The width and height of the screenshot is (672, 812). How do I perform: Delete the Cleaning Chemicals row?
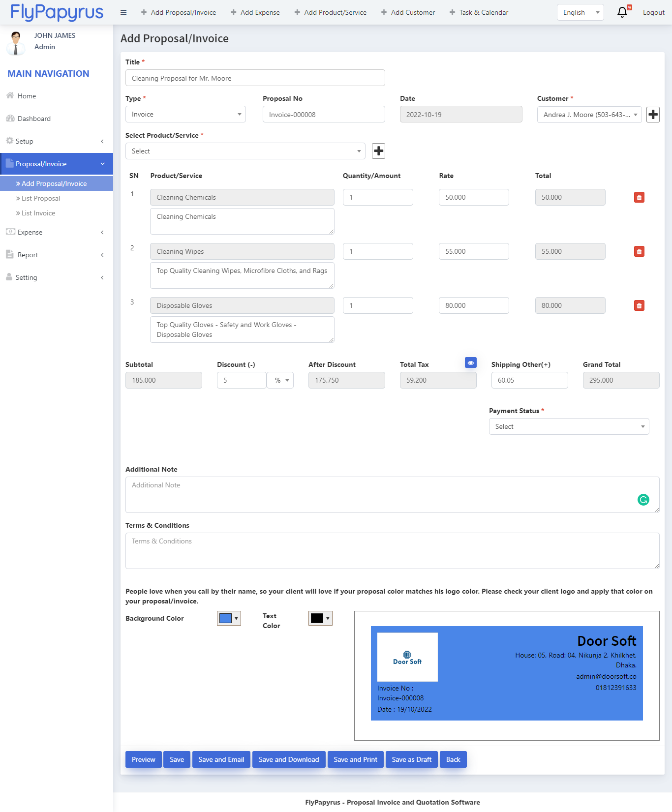(639, 197)
